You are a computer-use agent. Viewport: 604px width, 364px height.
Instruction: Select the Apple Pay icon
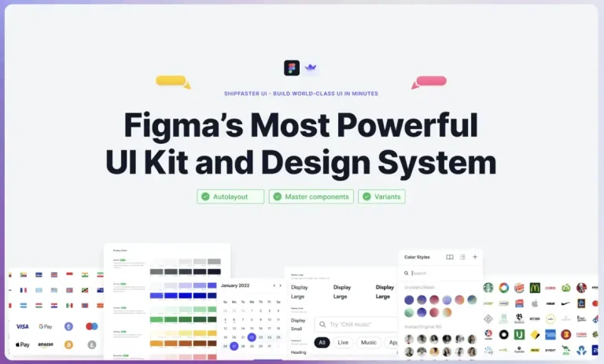click(22, 345)
